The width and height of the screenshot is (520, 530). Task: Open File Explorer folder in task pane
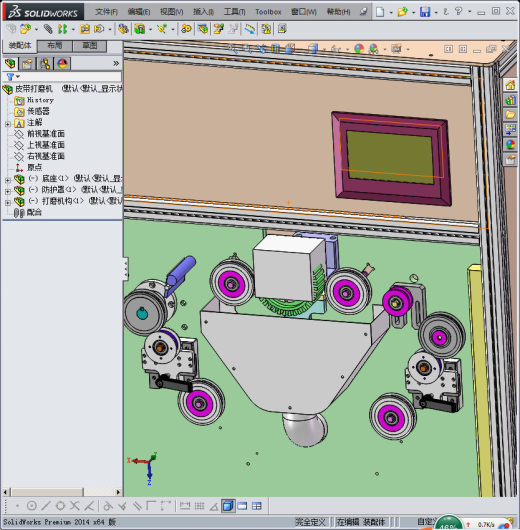tap(510, 115)
